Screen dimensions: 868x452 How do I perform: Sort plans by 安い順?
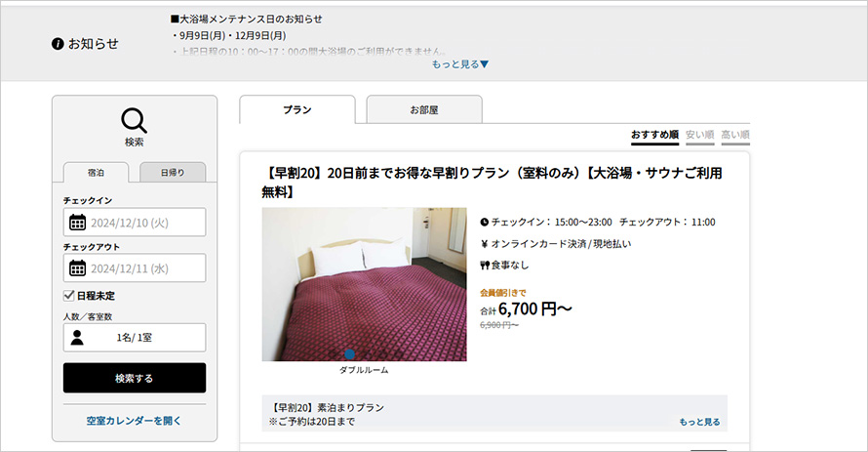coord(699,135)
